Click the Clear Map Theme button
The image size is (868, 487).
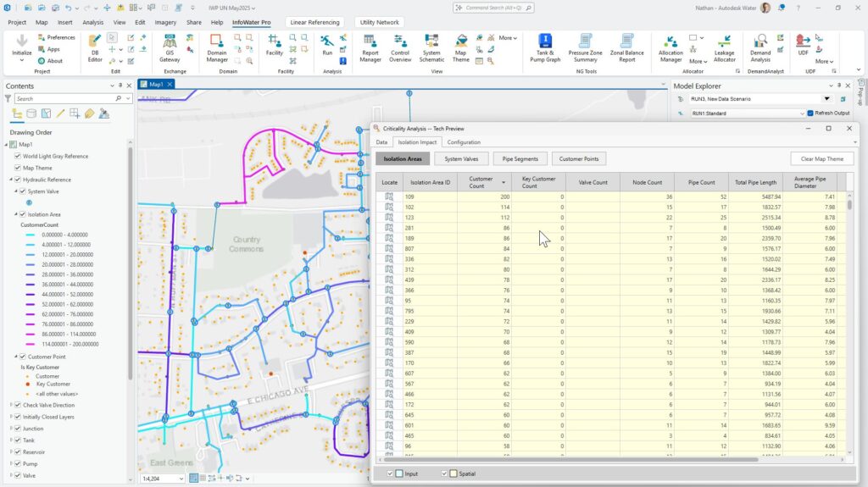821,158
